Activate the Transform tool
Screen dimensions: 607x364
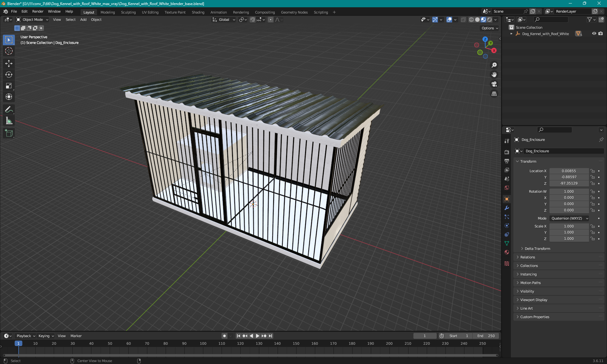[x=9, y=97]
